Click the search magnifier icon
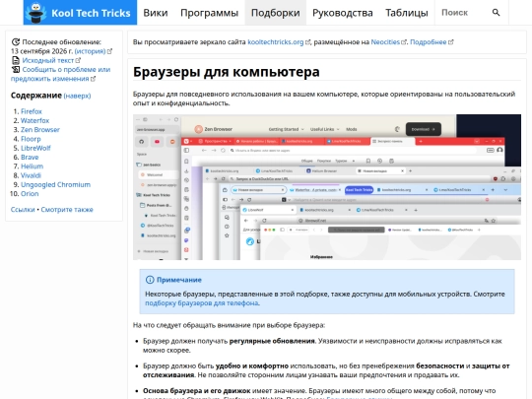The image size is (532, 399). pyautogui.click(x=496, y=13)
